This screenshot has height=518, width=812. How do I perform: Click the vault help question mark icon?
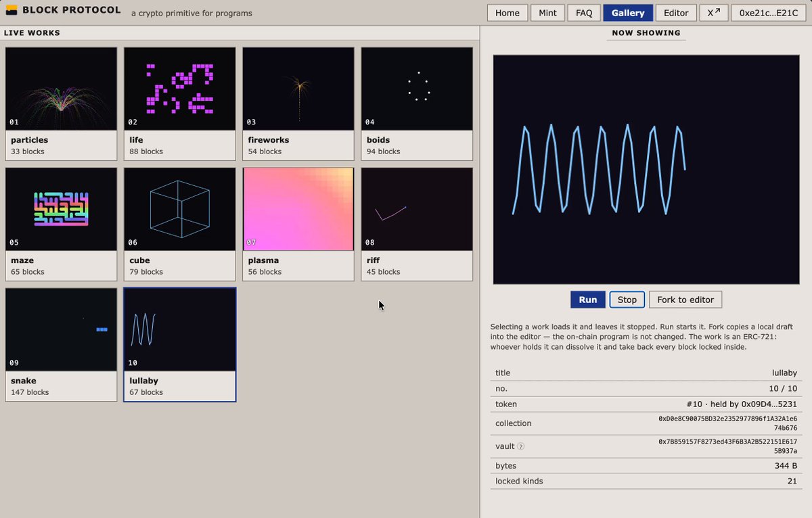pos(520,446)
